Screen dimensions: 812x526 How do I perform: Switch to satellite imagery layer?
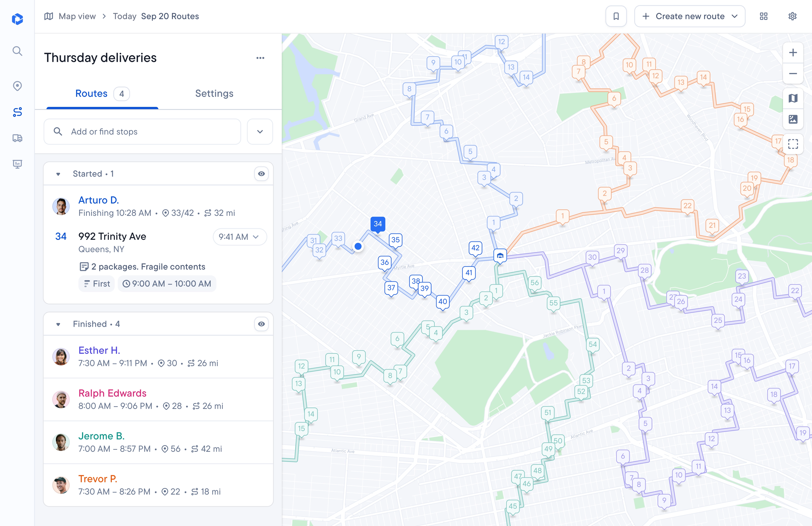click(793, 119)
